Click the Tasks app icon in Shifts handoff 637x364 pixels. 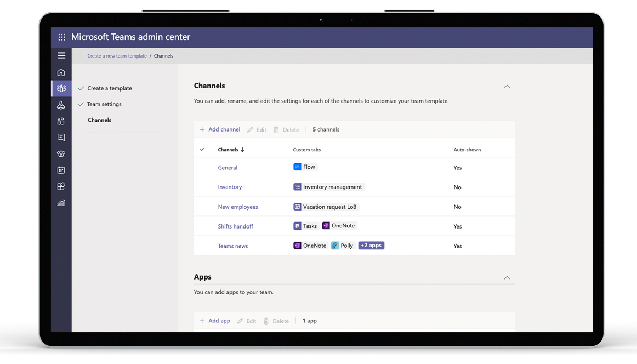pyautogui.click(x=297, y=226)
